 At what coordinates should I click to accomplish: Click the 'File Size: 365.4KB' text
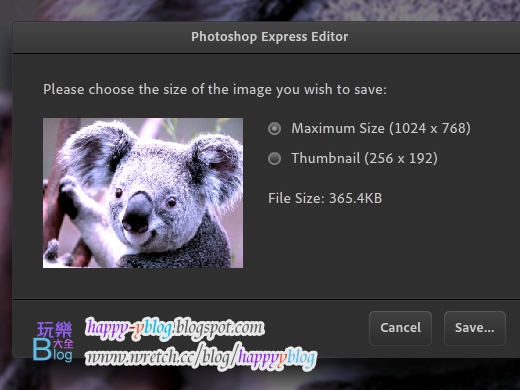pyautogui.click(x=325, y=198)
